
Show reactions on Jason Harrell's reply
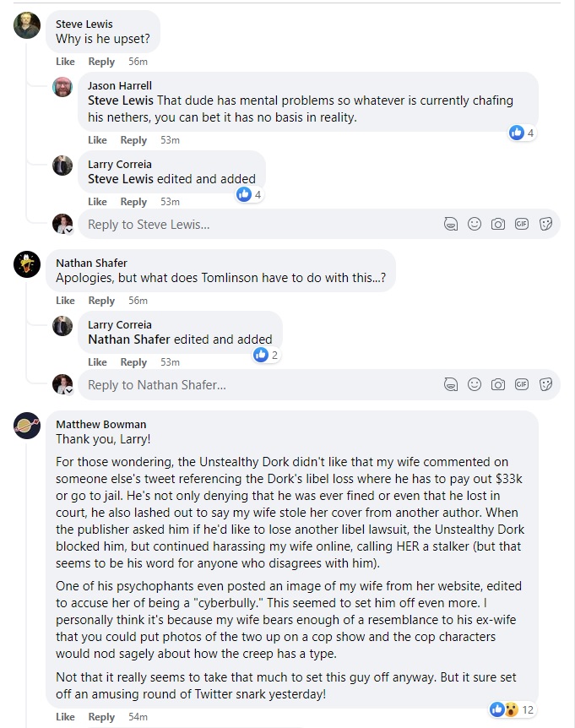coord(522,133)
